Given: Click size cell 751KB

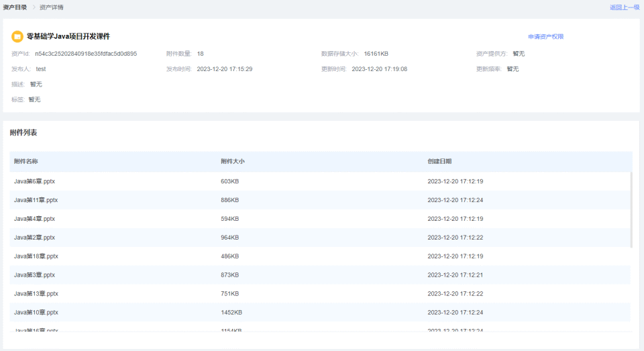Looking at the screenshot, I should [x=229, y=294].
